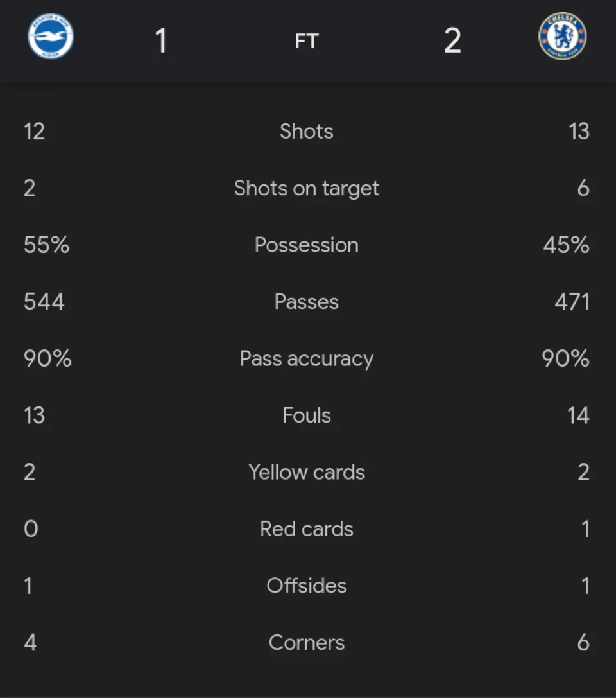This screenshot has height=698, width=616.
Task: Click the Fouls stat label
Action: point(307,415)
